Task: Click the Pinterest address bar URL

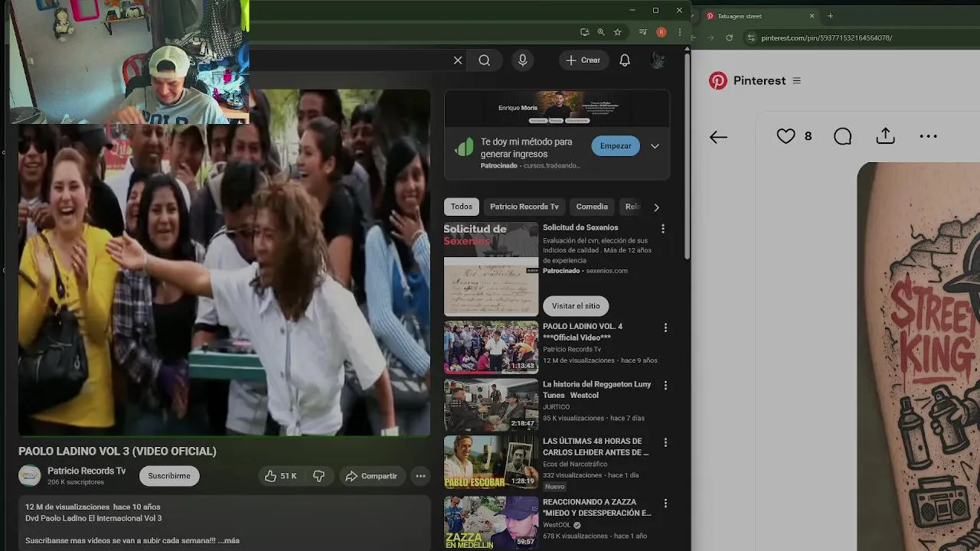Action: click(827, 37)
